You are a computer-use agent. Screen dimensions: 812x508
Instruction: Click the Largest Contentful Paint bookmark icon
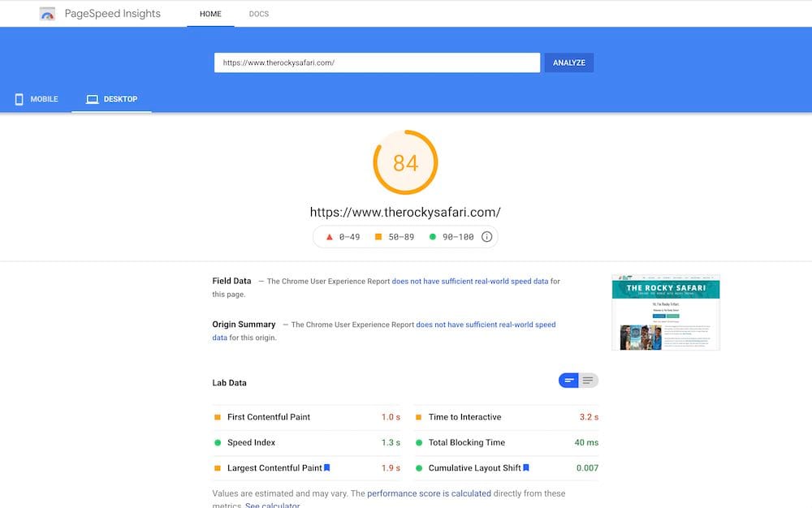(x=326, y=467)
